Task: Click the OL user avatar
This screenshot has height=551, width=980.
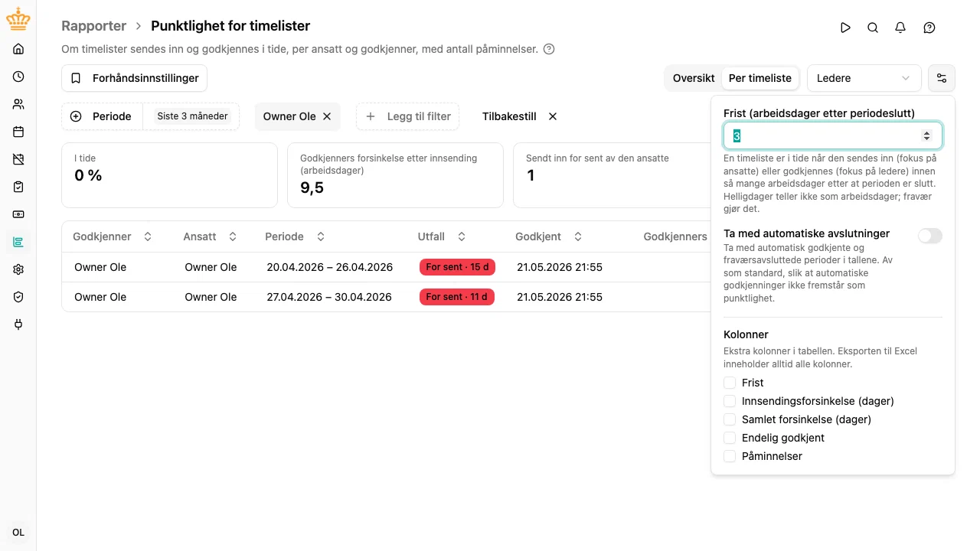Action: tap(18, 533)
